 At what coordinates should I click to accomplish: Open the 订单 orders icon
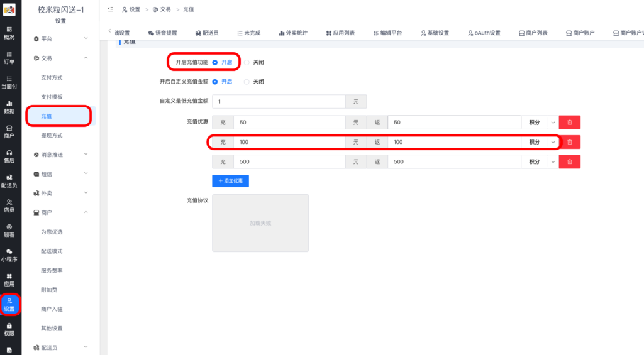pyautogui.click(x=9, y=58)
